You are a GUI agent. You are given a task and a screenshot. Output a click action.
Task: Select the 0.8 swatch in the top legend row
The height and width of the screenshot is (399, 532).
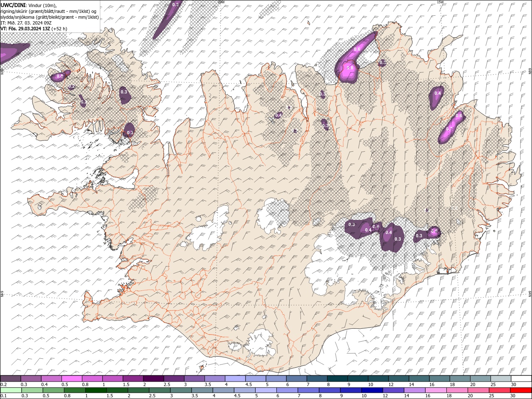pos(92,379)
